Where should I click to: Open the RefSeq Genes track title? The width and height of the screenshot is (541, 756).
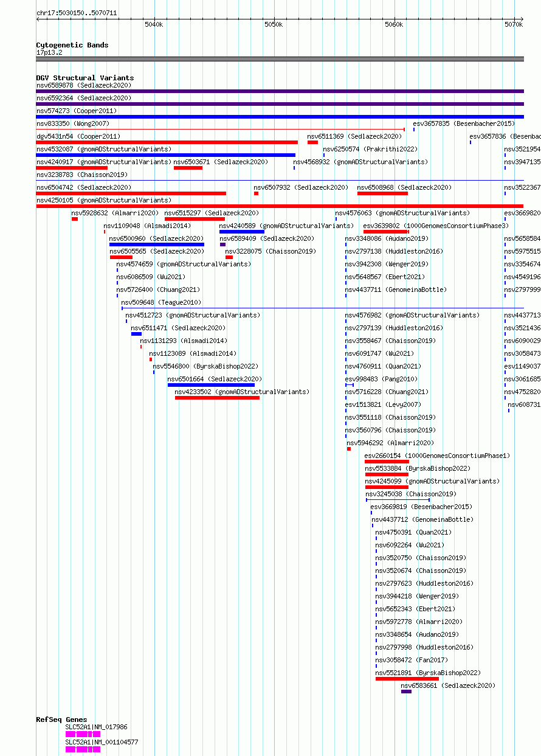pyautogui.click(x=61, y=720)
